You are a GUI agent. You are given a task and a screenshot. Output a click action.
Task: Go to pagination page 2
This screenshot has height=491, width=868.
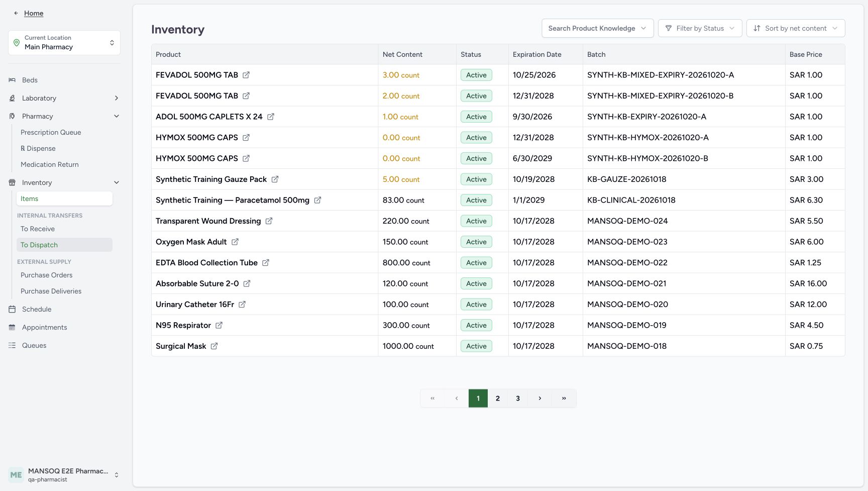coord(498,398)
